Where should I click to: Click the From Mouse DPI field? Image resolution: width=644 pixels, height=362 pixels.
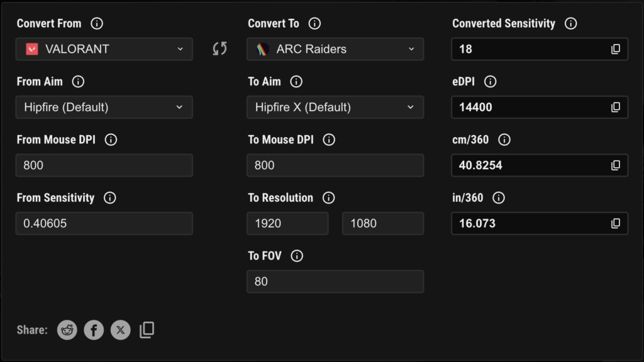tap(104, 165)
